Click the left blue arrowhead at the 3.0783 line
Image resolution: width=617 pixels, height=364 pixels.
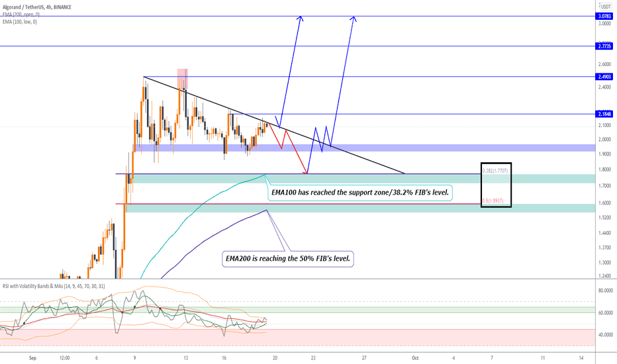[x=301, y=19]
